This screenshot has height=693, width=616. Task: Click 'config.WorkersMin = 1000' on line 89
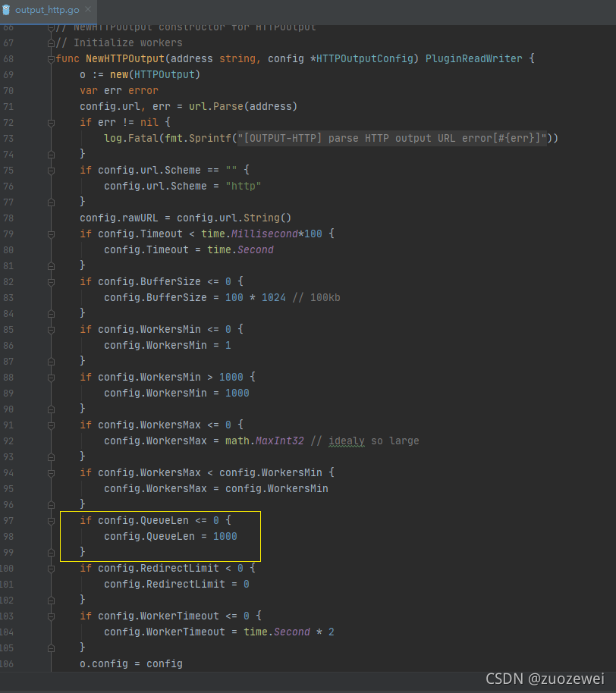pyautogui.click(x=177, y=393)
